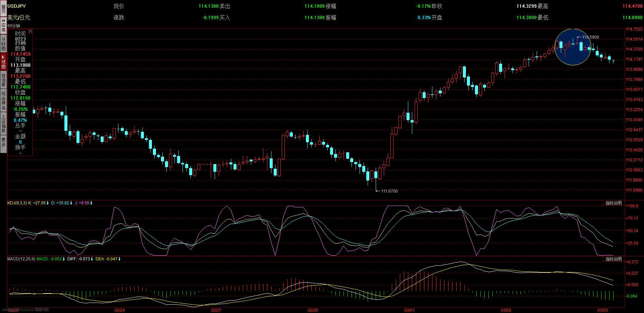
Task: Click the 涨幅 value -0.17%
Action: [423, 6]
